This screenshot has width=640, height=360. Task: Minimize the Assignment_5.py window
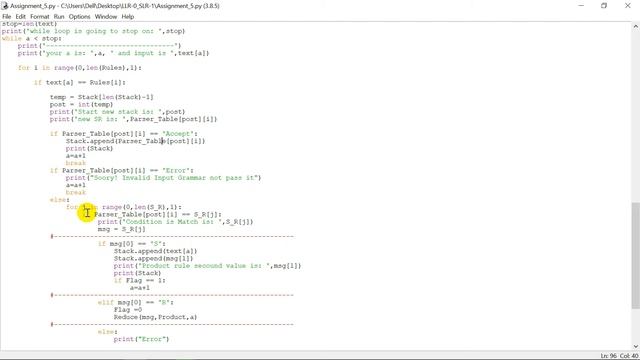point(581,6)
